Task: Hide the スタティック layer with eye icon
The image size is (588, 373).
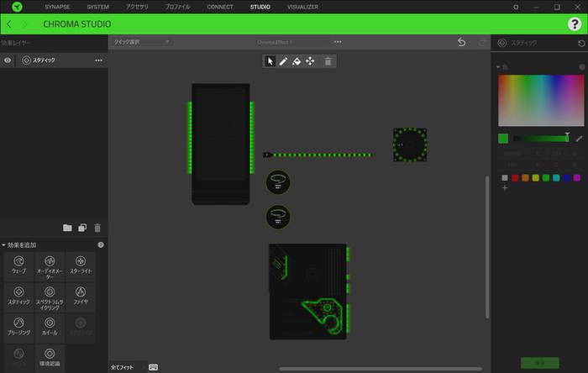Action: pyautogui.click(x=8, y=60)
